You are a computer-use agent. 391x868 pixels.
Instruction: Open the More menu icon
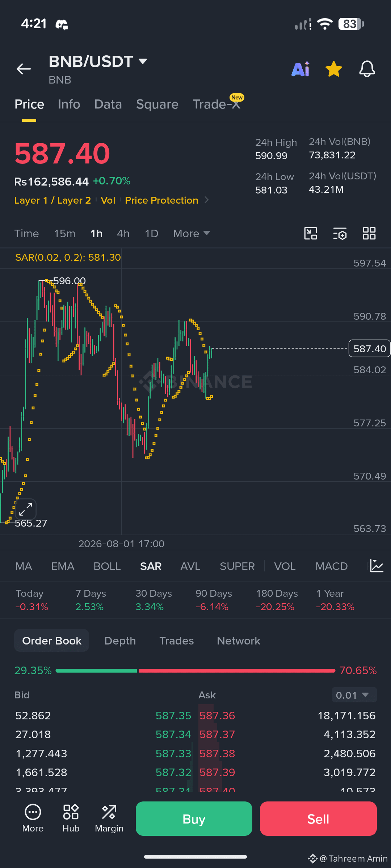(x=33, y=818)
